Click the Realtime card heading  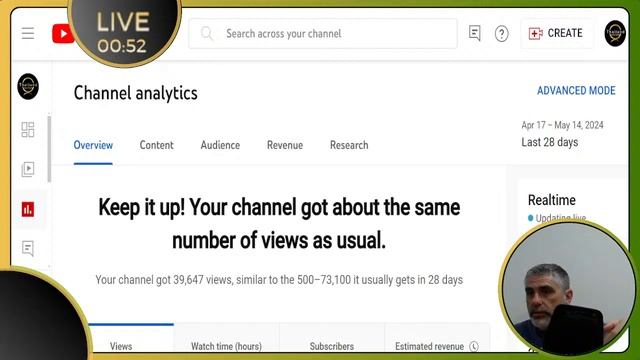coord(551,200)
